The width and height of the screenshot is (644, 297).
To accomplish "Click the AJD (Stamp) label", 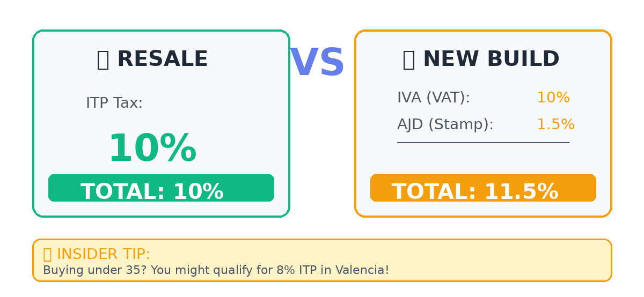I will pos(445,125).
